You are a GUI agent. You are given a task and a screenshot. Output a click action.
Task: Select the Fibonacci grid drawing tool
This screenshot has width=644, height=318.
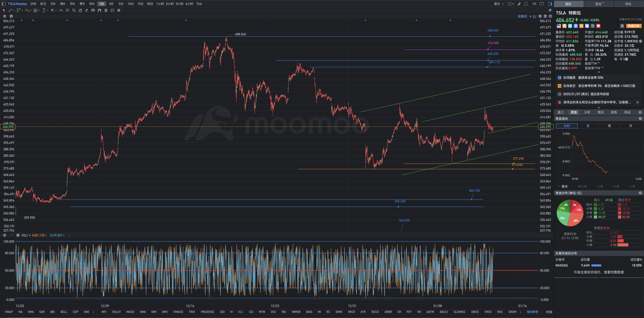(35, 10)
